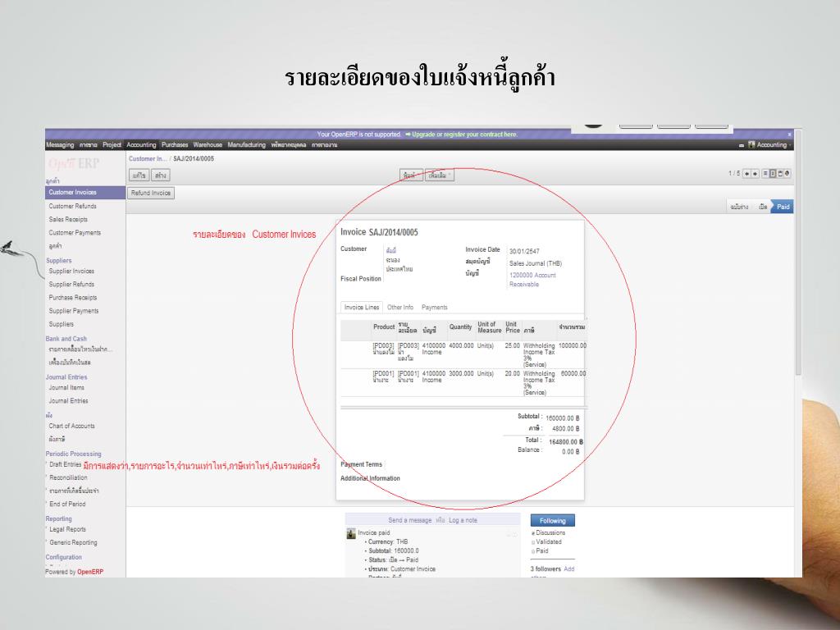Open Supplier Refunds in sidebar

pos(71,285)
